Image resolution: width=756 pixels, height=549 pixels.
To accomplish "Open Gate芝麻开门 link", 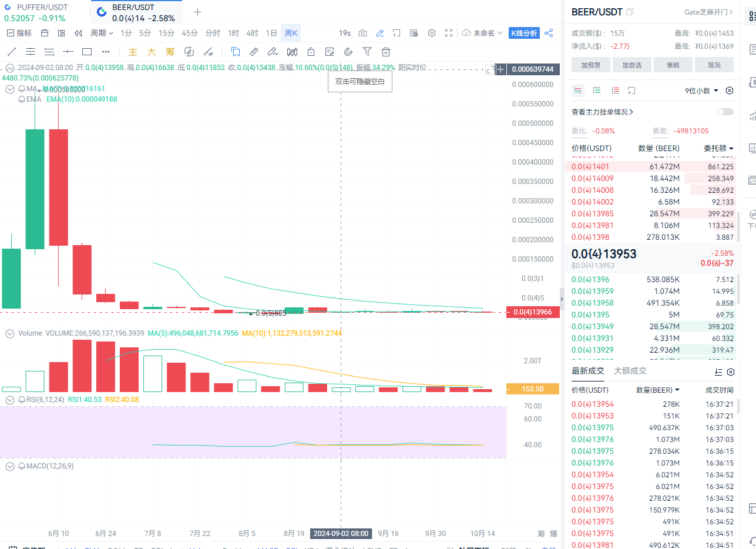I will pos(709,12).
